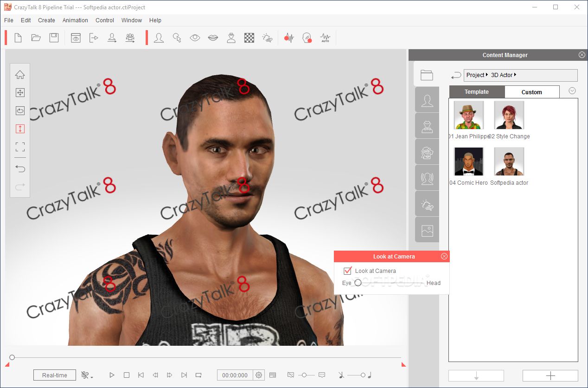
Task: Open the File menu
Action: point(9,20)
